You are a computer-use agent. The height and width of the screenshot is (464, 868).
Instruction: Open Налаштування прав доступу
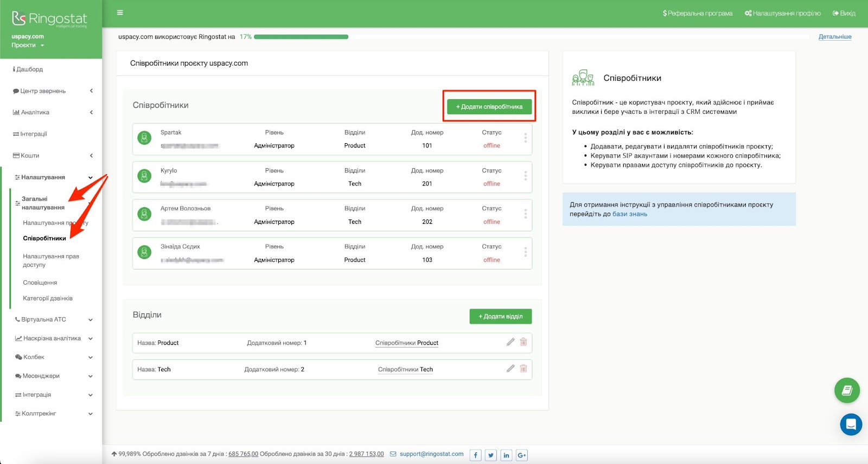[x=51, y=261]
